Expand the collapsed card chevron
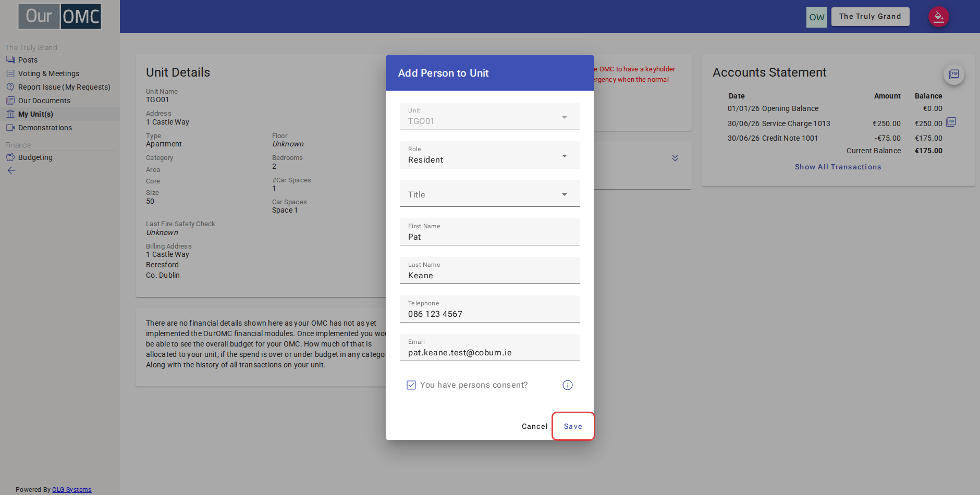 click(675, 158)
